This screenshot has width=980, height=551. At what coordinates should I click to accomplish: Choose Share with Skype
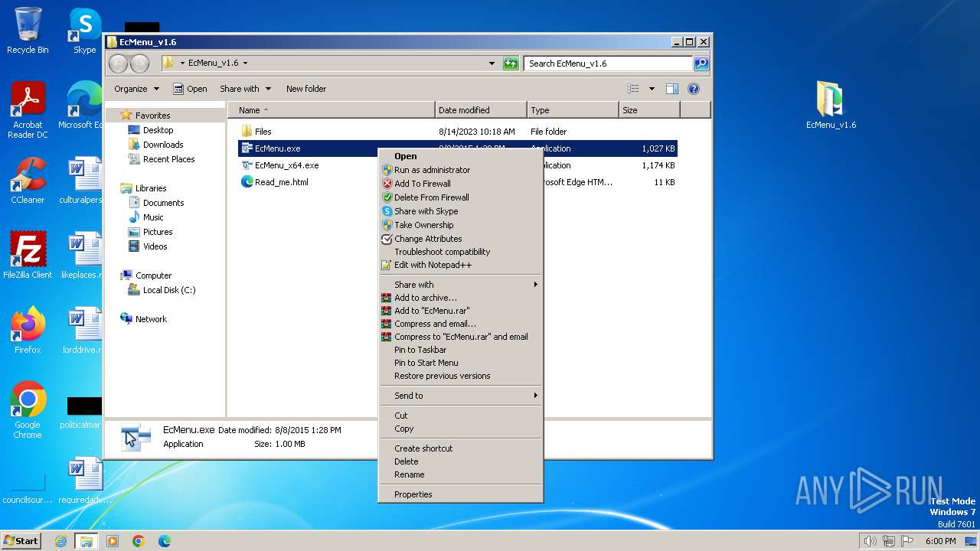460,211
